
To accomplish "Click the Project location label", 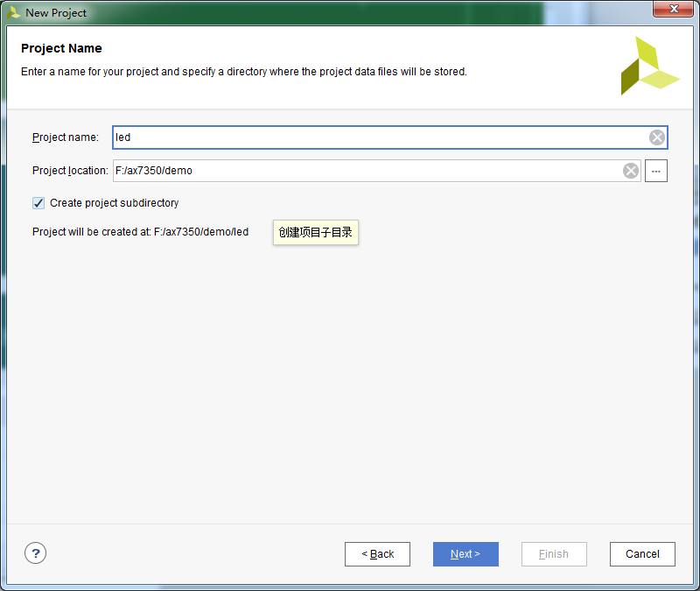I will 70,171.
